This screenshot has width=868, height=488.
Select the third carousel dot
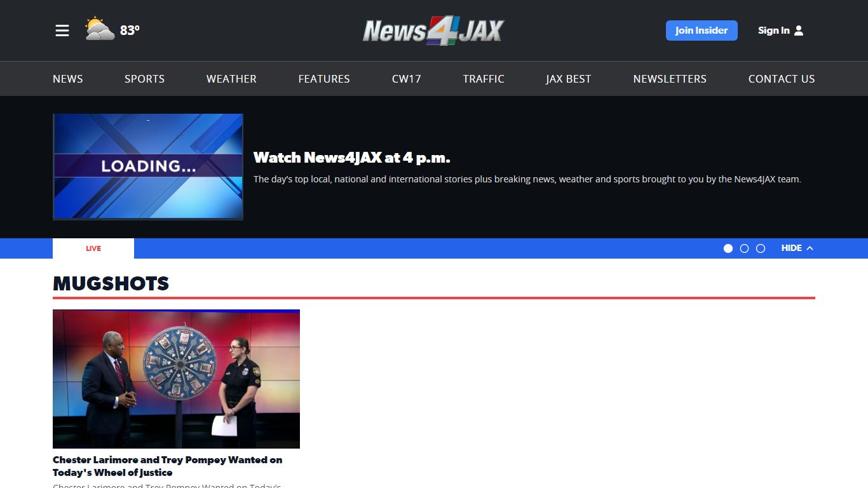pyautogui.click(x=761, y=248)
